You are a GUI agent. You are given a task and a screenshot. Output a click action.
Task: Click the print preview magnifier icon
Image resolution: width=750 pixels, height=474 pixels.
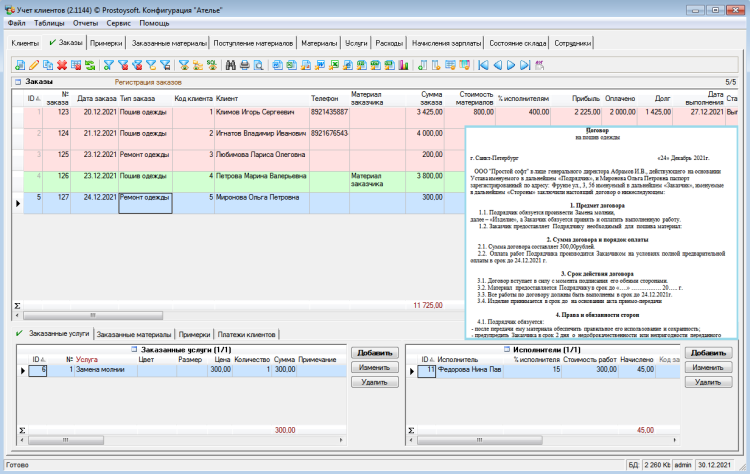(258, 65)
